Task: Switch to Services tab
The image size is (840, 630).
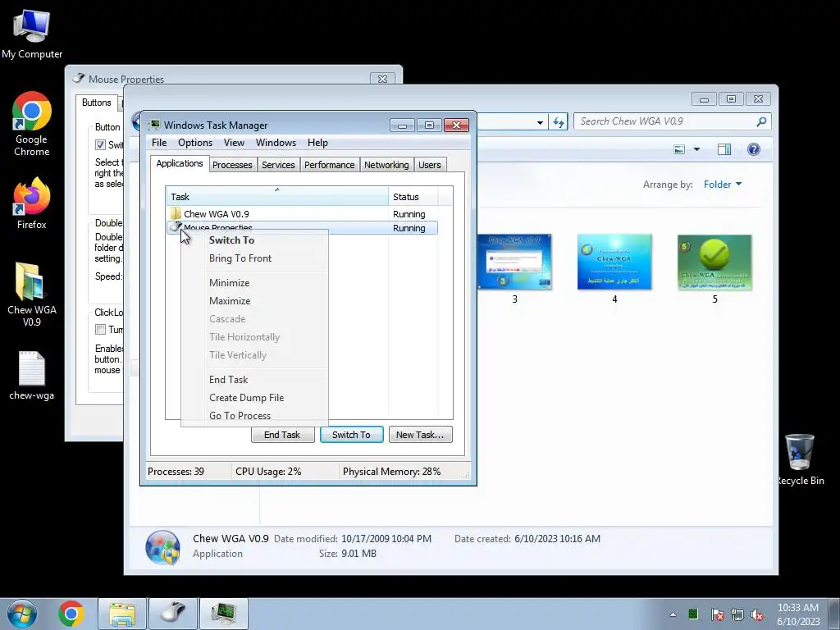Action: (x=278, y=165)
